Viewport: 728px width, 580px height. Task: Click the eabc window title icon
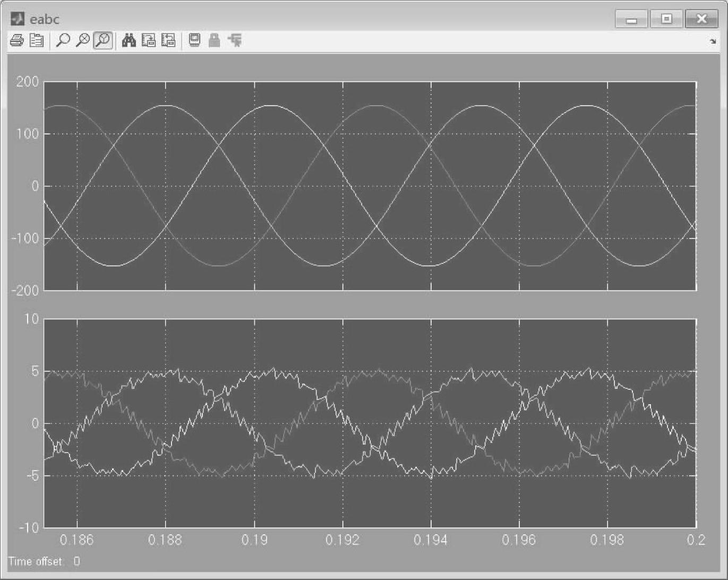coord(18,19)
